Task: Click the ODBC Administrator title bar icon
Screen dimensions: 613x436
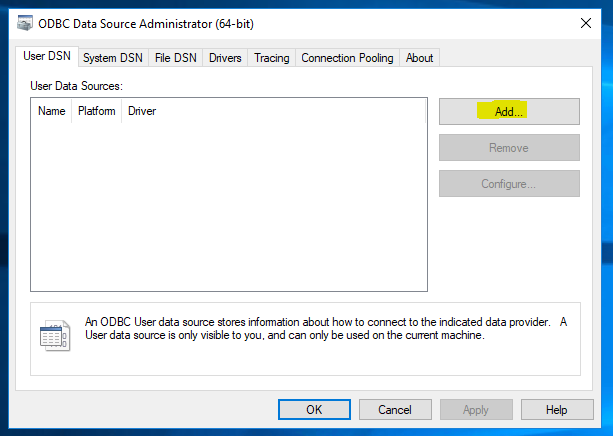Action: point(23,23)
